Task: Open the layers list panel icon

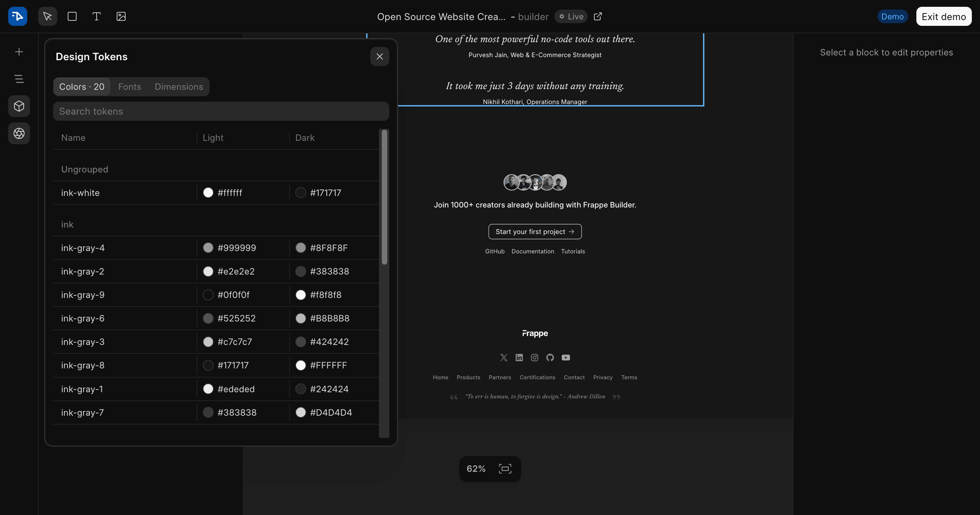Action: (19, 79)
